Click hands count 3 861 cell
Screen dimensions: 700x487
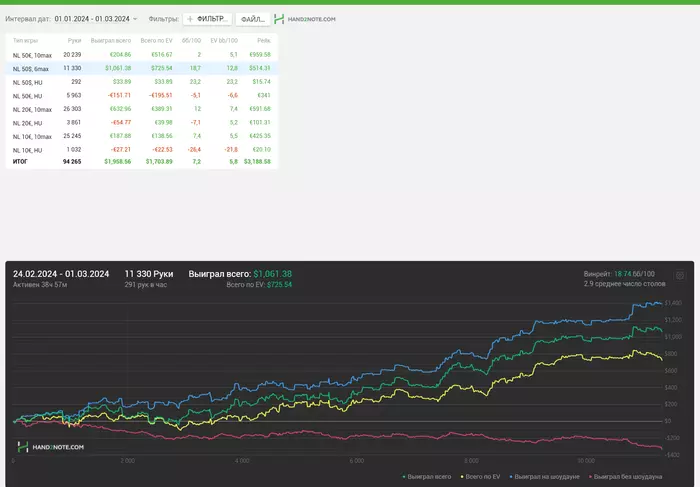click(x=74, y=122)
